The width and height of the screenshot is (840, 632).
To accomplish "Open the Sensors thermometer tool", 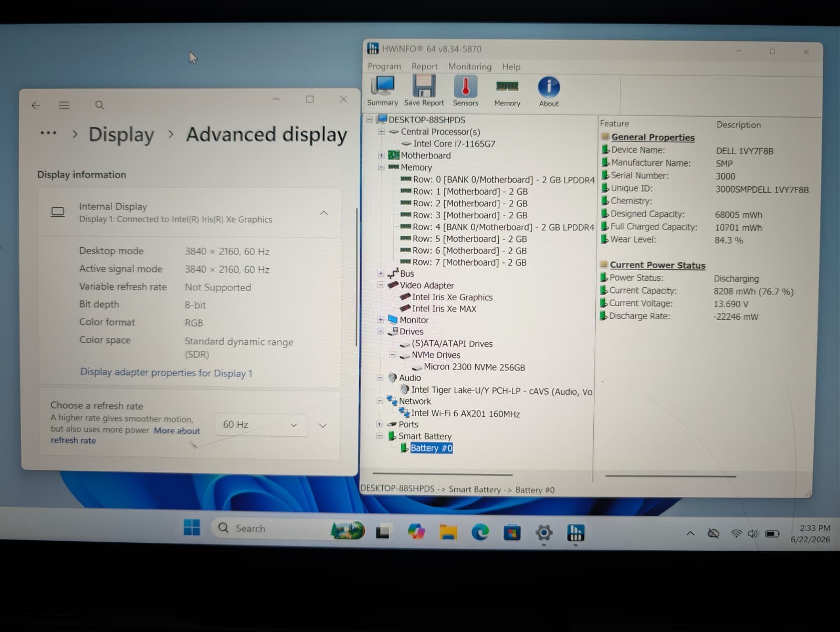I will (465, 91).
